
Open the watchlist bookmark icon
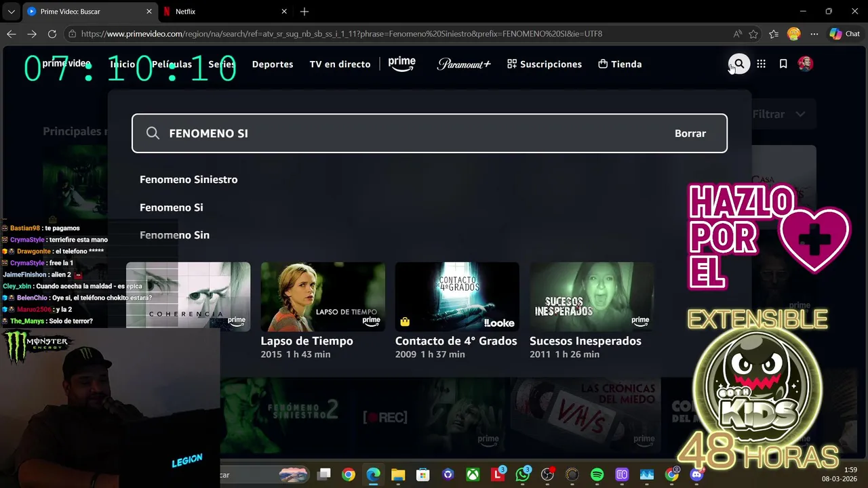tap(783, 64)
